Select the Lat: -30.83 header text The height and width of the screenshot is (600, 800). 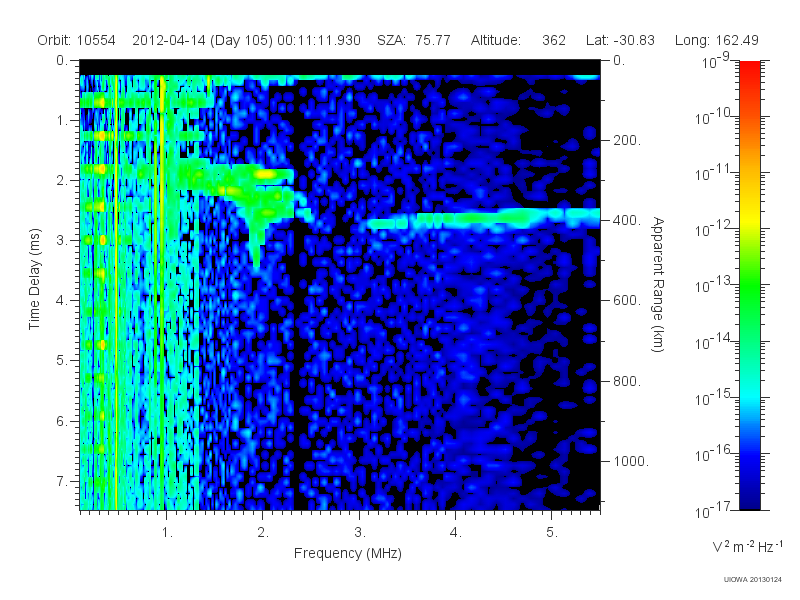click(620, 40)
